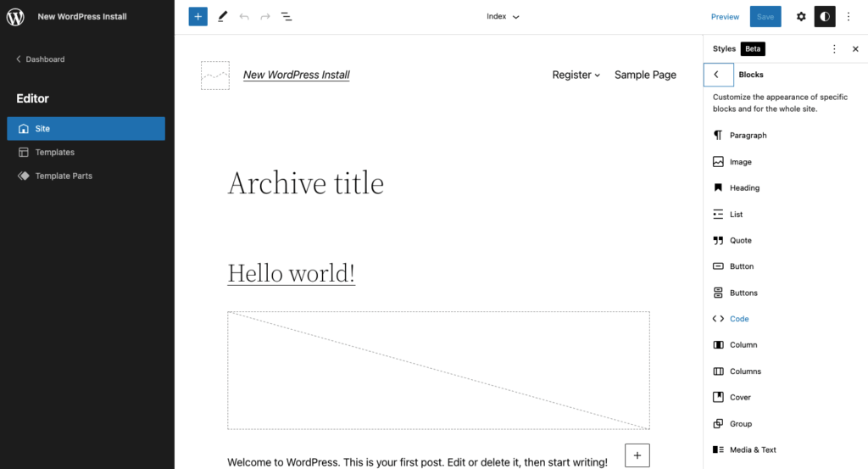Open Styles panel three-dot more menu
The height and width of the screenshot is (469, 868).
[834, 48]
